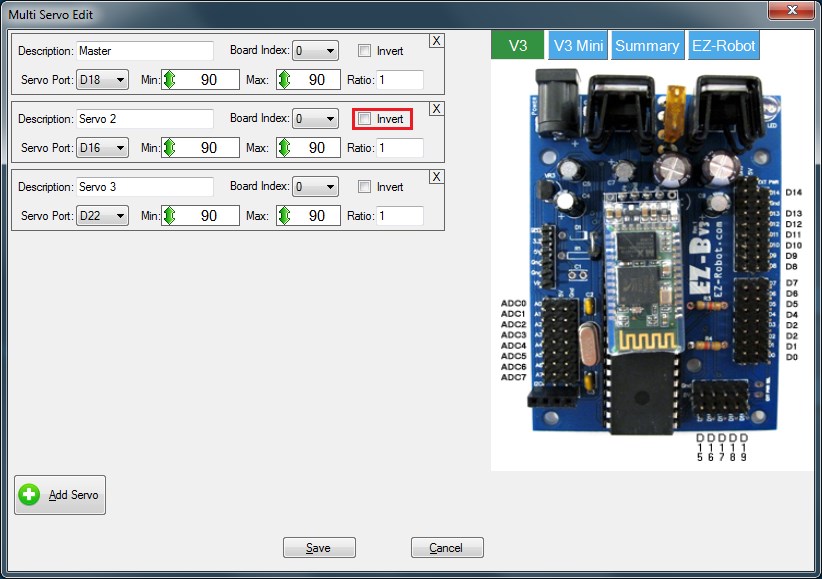Click the ADC7 label on board image
Image resolution: width=822 pixels, height=579 pixels.
click(x=513, y=377)
